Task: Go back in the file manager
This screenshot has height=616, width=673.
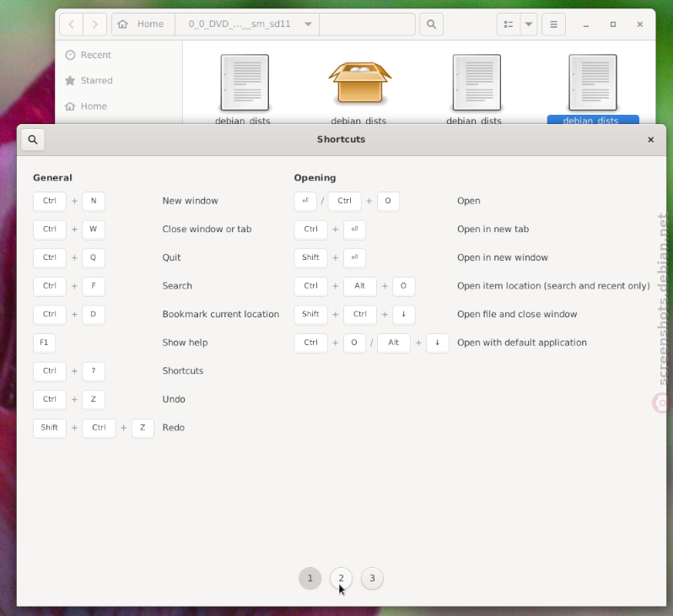Action: [71, 24]
